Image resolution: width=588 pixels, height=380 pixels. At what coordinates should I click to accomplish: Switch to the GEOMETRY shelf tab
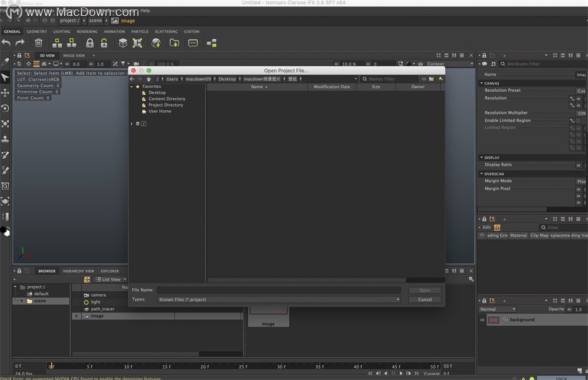point(36,32)
